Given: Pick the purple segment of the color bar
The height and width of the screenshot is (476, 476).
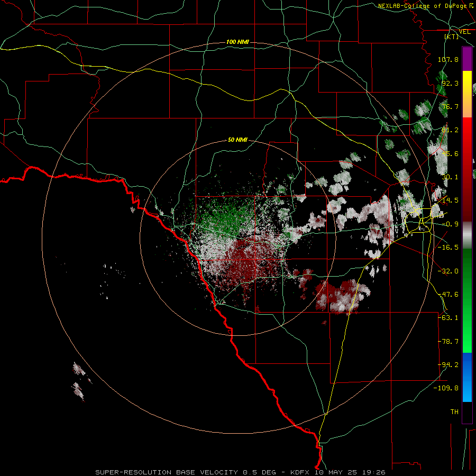Looking at the screenshot, I should point(467,59).
